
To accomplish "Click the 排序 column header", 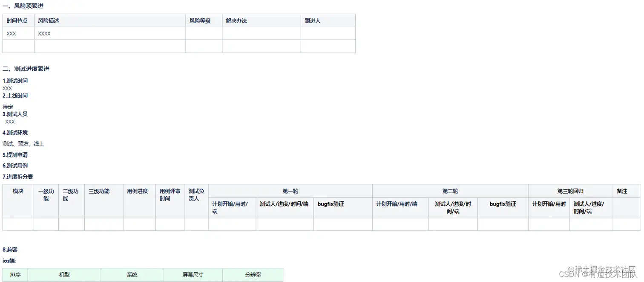I will click(x=15, y=275).
